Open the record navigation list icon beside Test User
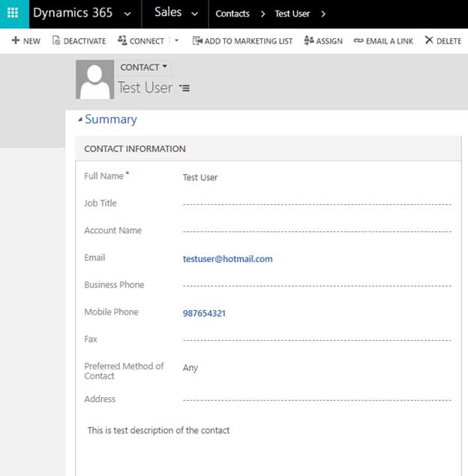The width and height of the screenshot is (468, 476). point(184,89)
